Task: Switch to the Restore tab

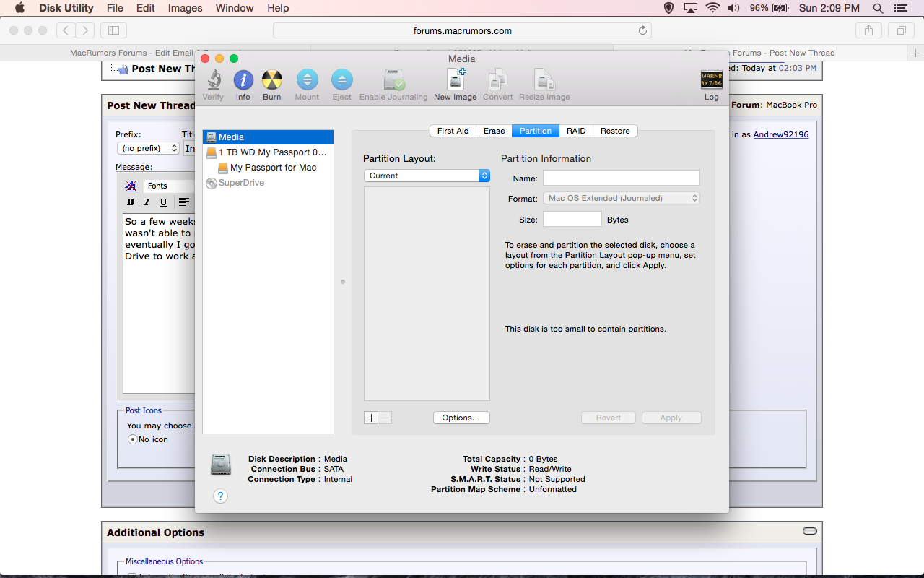Action: [615, 131]
